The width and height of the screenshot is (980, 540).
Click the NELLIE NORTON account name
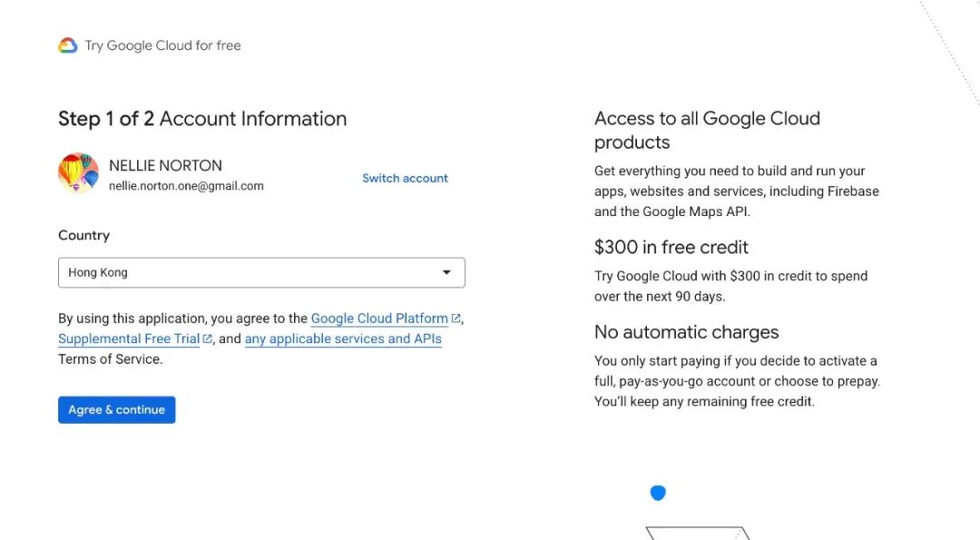165,165
